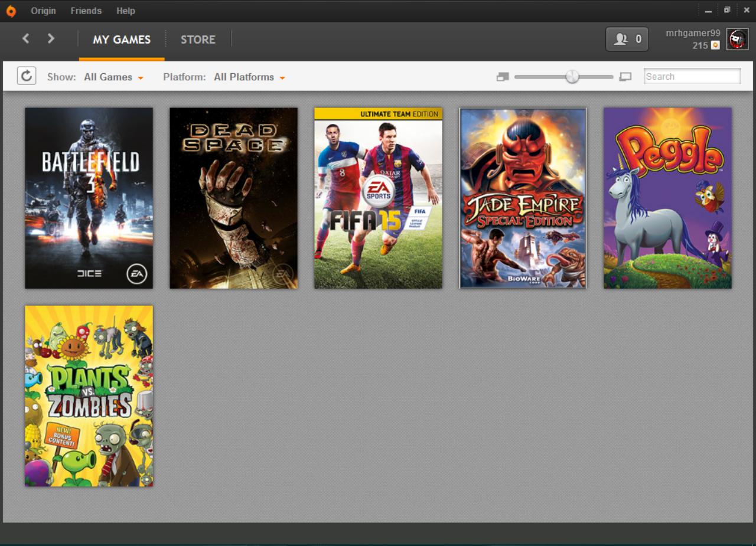Image resolution: width=756 pixels, height=546 pixels.
Task: Refresh the game library
Action: click(27, 76)
